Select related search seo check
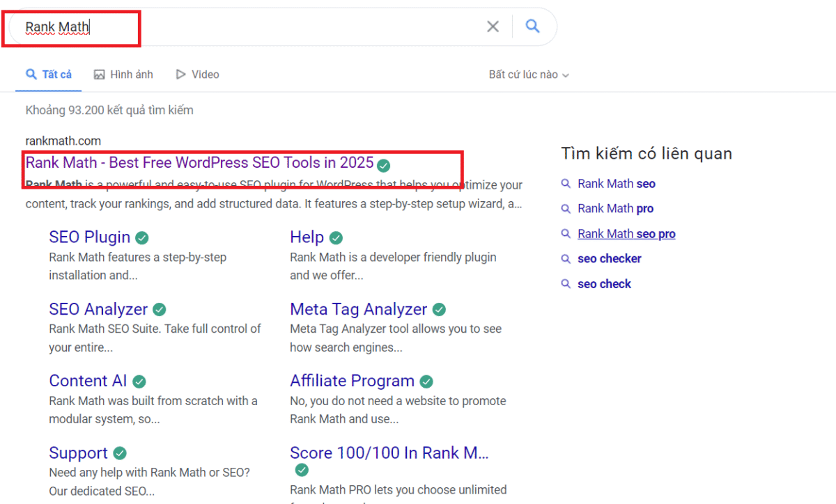The width and height of the screenshot is (836, 504). (604, 284)
